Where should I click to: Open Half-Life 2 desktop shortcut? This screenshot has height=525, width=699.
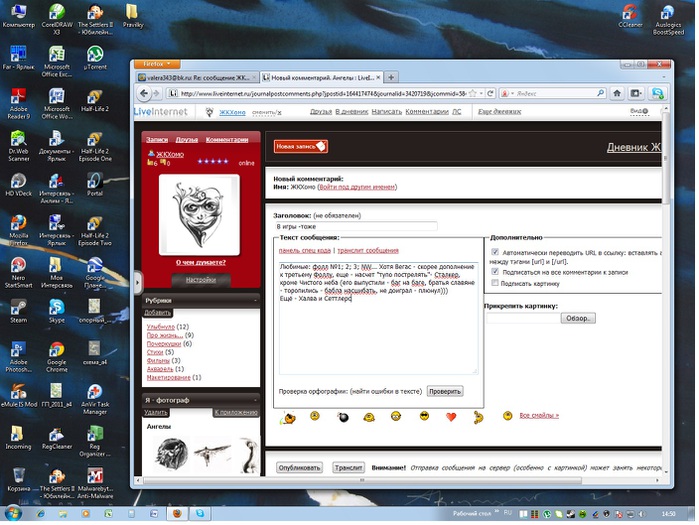(x=95, y=100)
